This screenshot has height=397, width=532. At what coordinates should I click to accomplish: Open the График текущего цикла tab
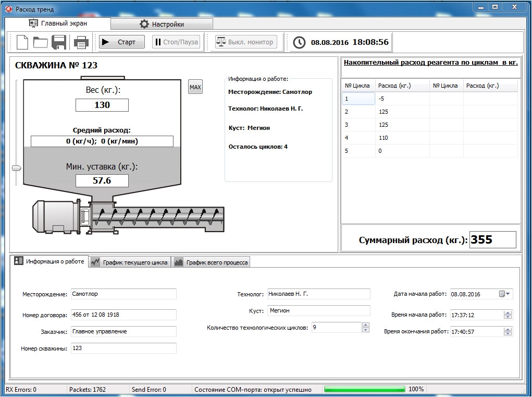pos(130,262)
